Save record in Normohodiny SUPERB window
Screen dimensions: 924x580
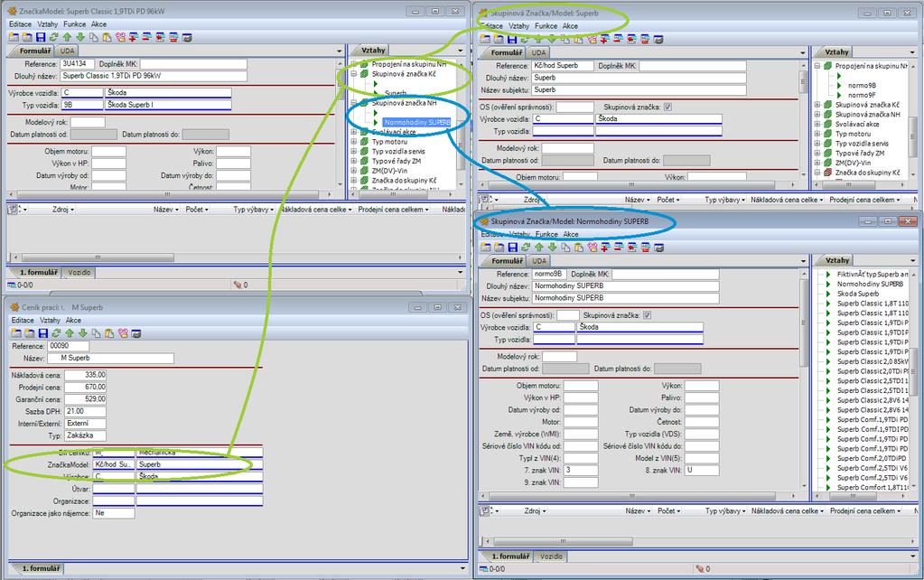coord(513,247)
